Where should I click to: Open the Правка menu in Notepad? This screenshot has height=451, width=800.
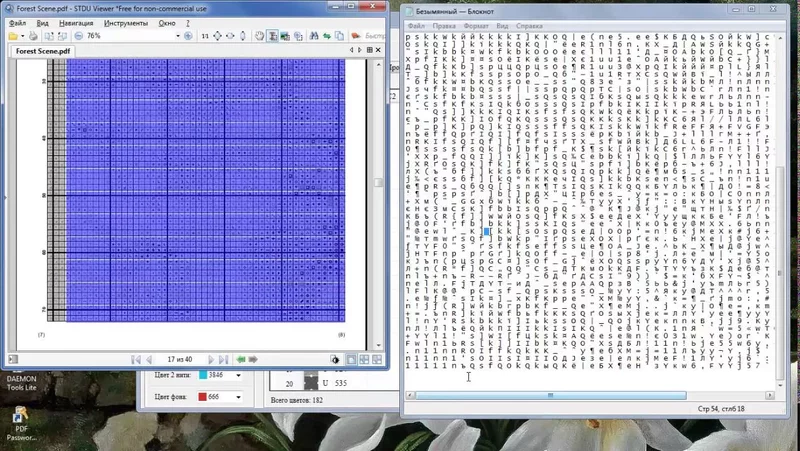click(x=444, y=26)
